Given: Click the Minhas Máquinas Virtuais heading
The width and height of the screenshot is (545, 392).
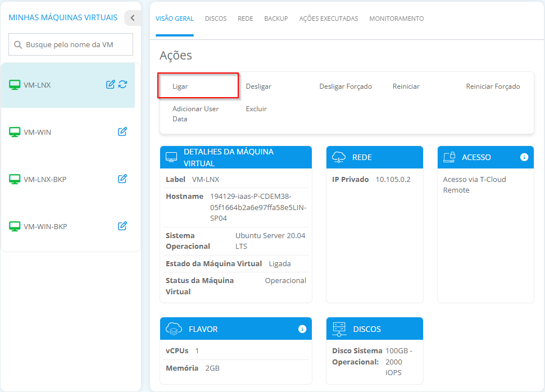Looking at the screenshot, I should (x=63, y=17).
